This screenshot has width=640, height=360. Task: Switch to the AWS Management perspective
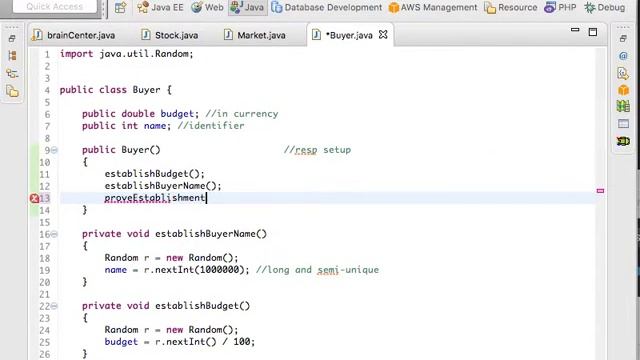coord(433,7)
